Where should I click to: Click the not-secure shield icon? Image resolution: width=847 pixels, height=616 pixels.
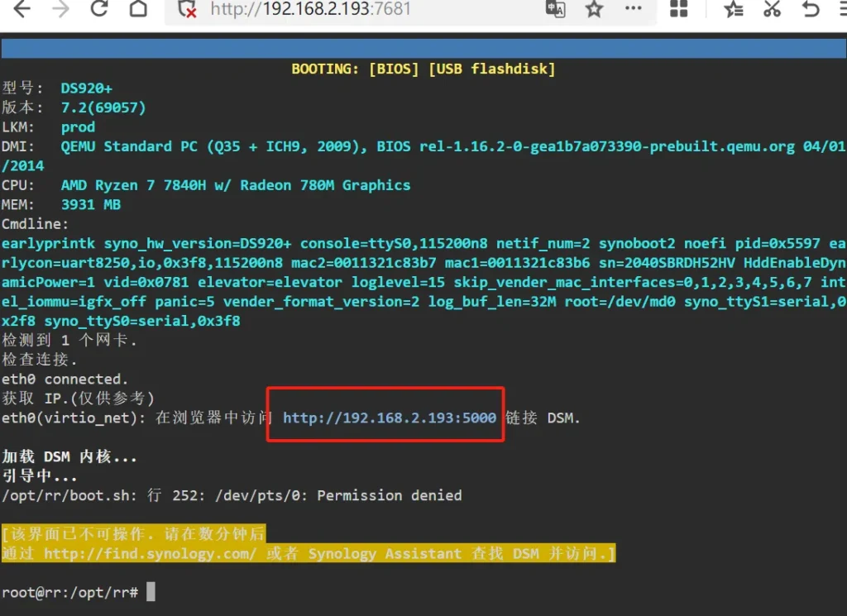coord(188,10)
